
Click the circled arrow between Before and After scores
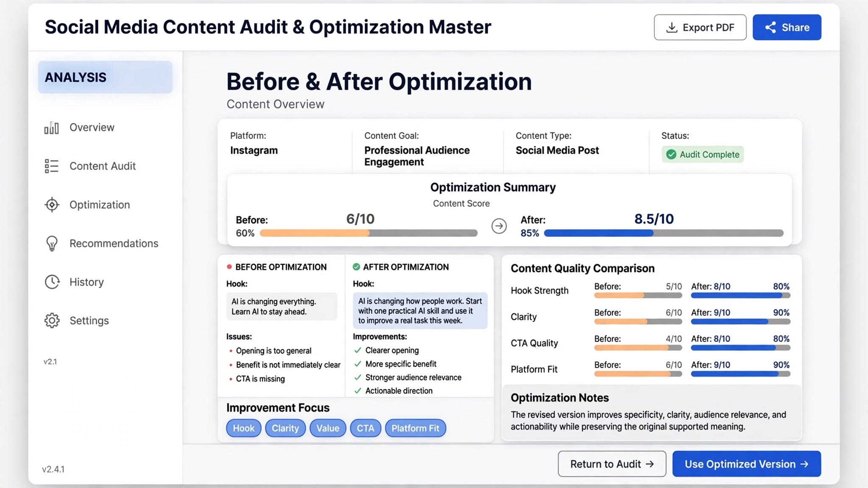499,226
